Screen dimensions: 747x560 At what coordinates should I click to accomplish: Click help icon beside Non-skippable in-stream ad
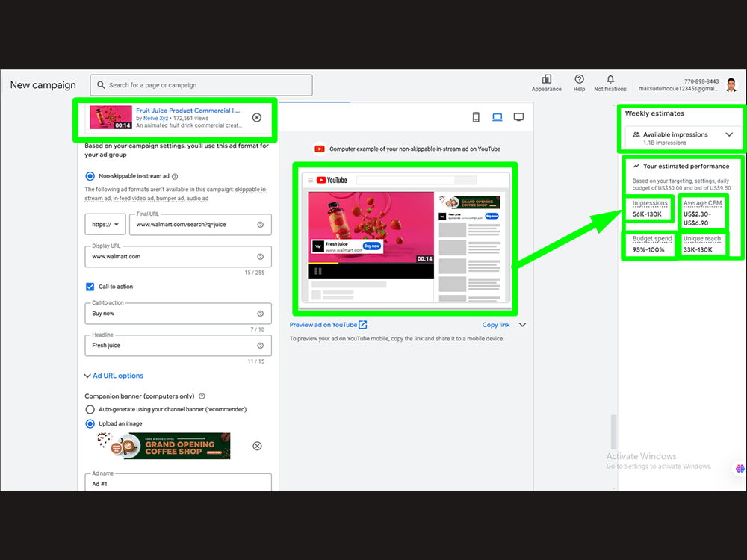(175, 176)
